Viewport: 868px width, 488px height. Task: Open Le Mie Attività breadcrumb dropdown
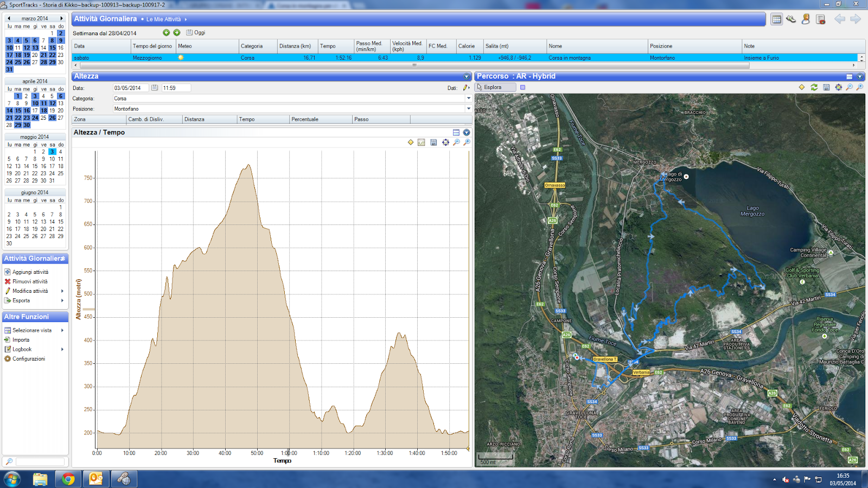pyautogui.click(x=186, y=20)
